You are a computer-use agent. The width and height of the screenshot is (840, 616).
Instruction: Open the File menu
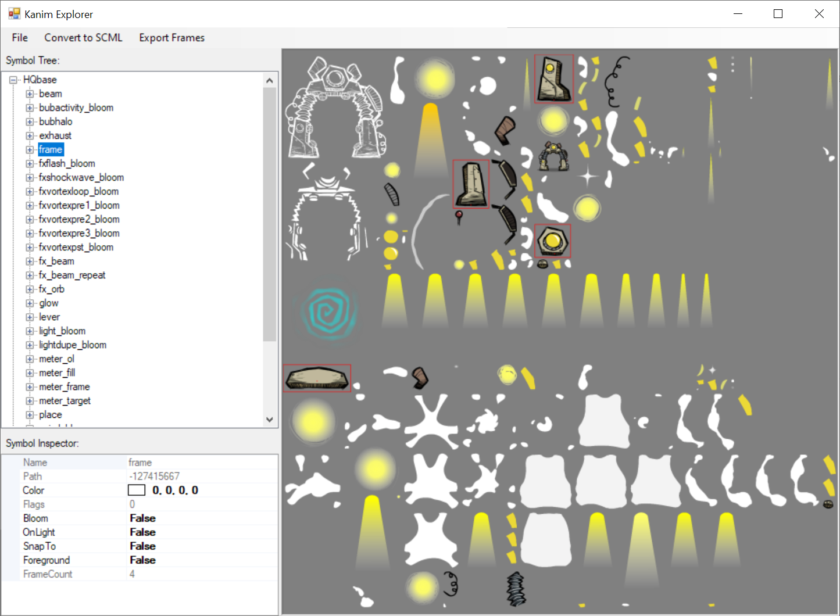pos(20,38)
